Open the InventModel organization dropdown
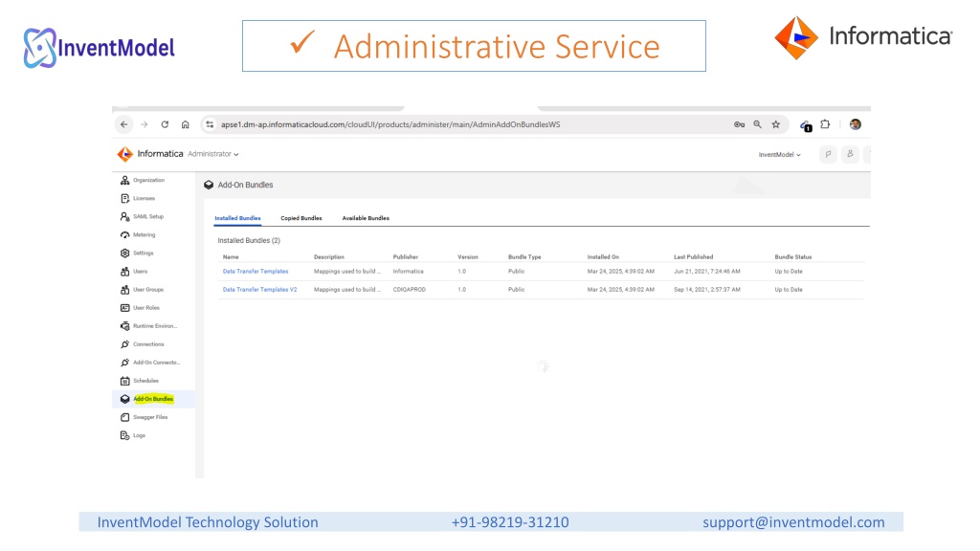The height and width of the screenshot is (551, 980). 779,154
